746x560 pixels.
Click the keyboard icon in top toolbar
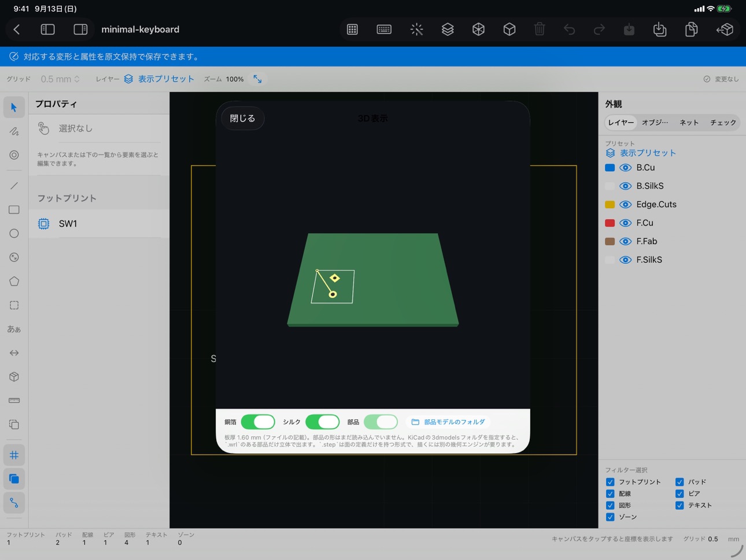click(x=384, y=30)
